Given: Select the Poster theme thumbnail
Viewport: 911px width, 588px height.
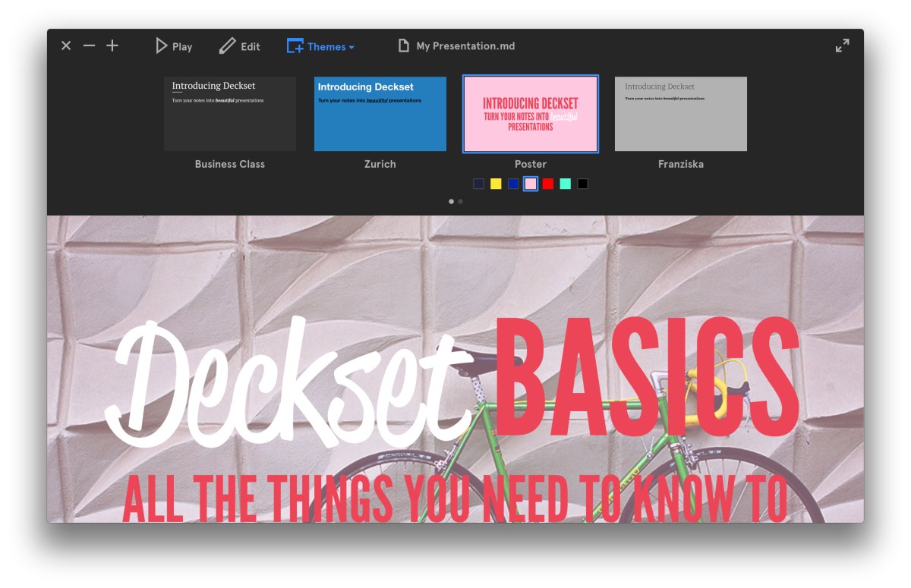Looking at the screenshot, I should click(x=531, y=114).
